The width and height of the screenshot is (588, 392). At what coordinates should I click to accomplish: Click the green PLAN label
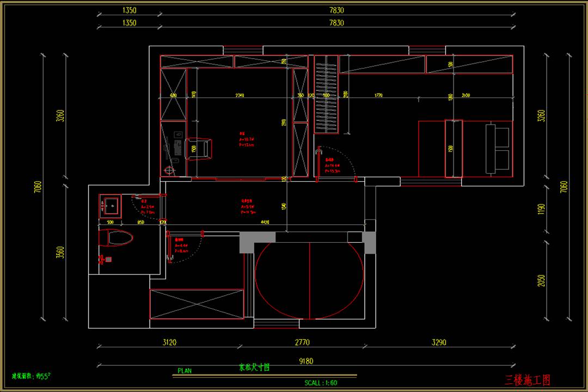click(x=185, y=371)
